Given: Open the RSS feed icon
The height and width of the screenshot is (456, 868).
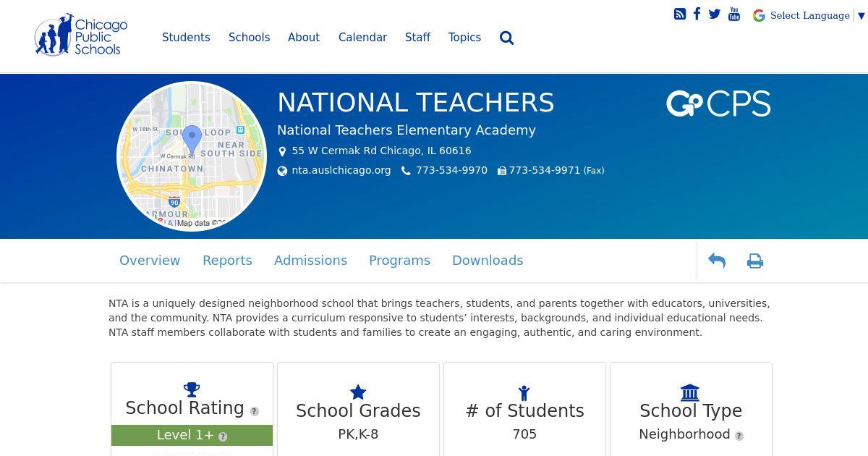Looking at the screenshot, I should point(680,14).
